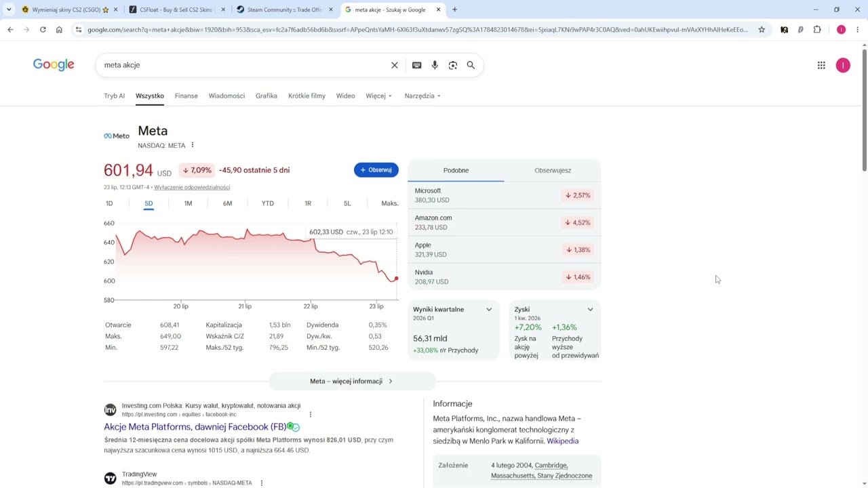Open the Microsoft stock row
Viewport: 868px width, 488px height.
[504, 195]
